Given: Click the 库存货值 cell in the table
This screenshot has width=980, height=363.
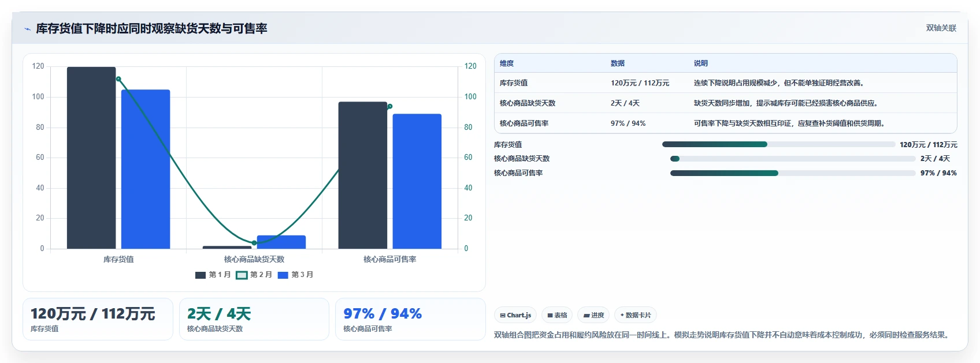Looking at the screenshot, I should click(514, 83).
